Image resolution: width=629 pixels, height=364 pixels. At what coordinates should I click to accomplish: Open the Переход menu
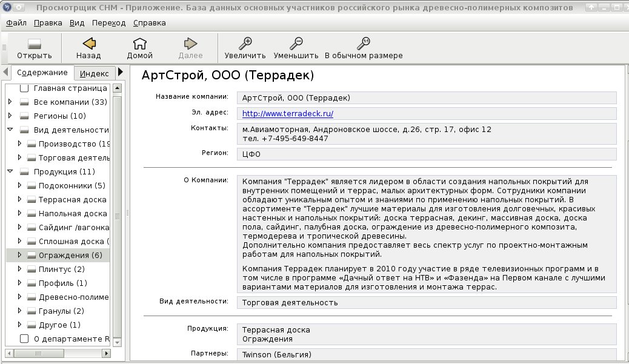click(x=108, y=23)
